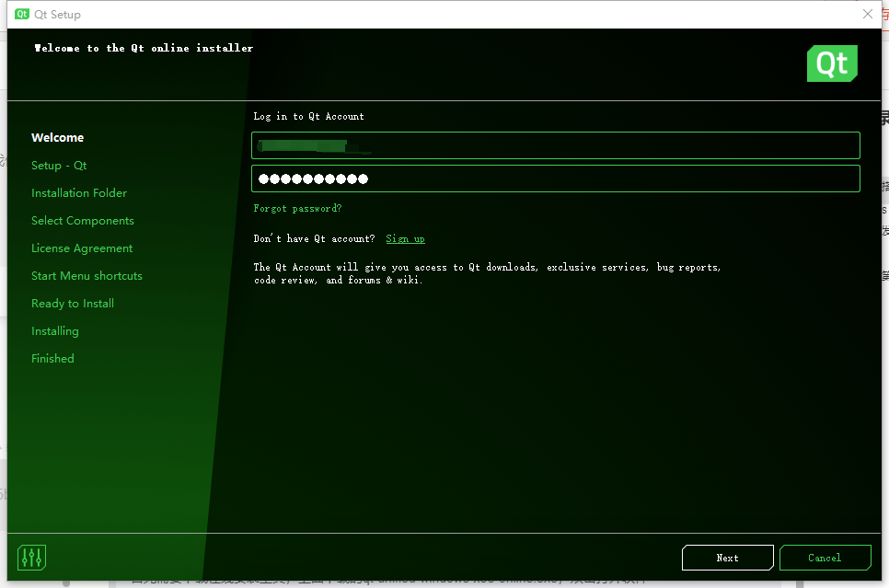This screenshot has width=889, height=588.
Task: Select the License Agreement step
Action: click(82, 248)
